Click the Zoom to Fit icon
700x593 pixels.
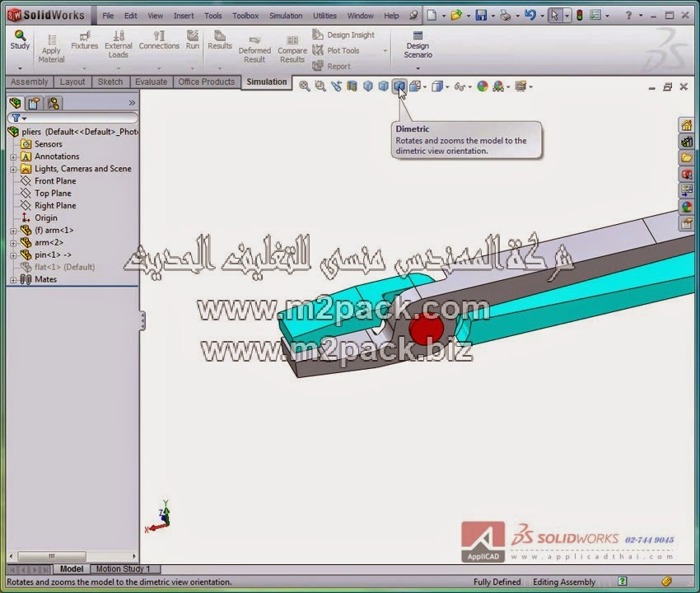click(x=305, y=86)
